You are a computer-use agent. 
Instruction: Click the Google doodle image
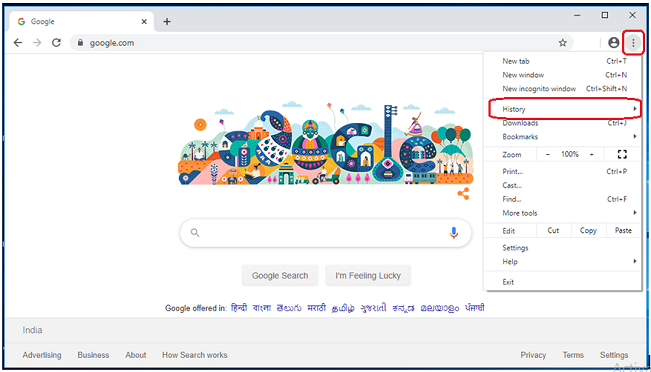coord(326,144)
